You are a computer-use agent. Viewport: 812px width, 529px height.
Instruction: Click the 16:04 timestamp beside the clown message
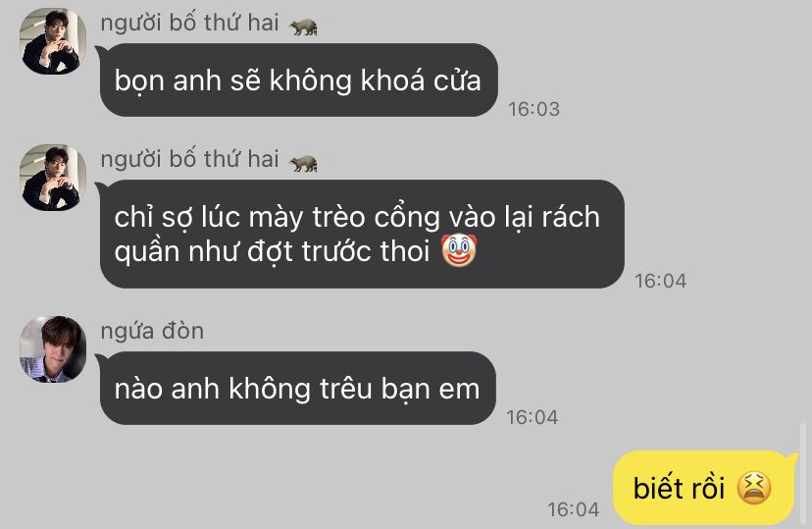click(661, 281)
